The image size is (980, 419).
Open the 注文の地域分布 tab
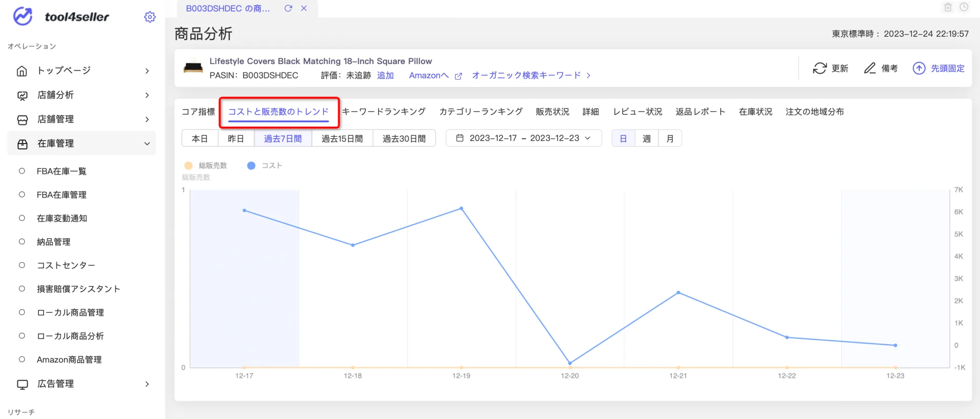[x=814, y=111]
